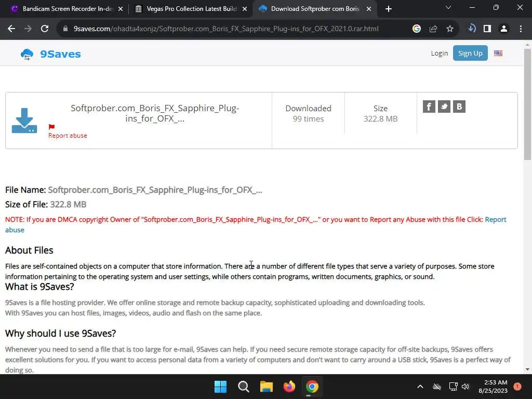Share file via the B icon
Viewport: 532px width, 399px height.
[459, 107]
